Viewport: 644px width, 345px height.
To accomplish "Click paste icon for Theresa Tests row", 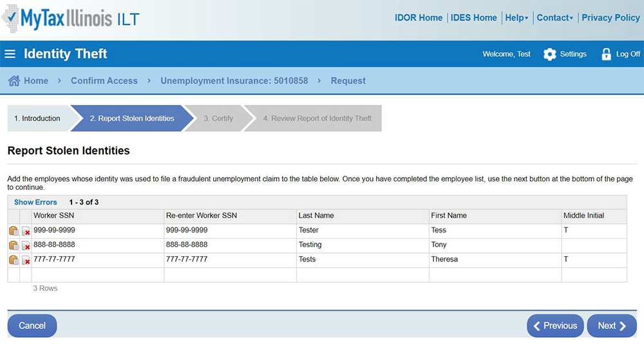I will point(14,260).
